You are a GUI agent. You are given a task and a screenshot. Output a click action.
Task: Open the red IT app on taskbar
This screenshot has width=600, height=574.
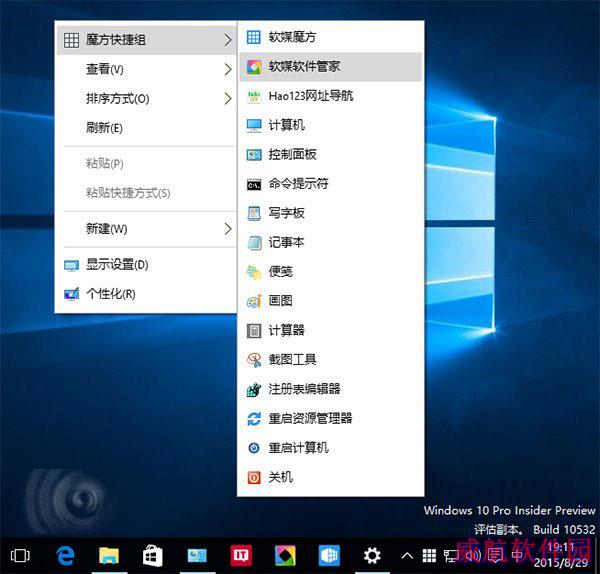(x=241, y=556)
